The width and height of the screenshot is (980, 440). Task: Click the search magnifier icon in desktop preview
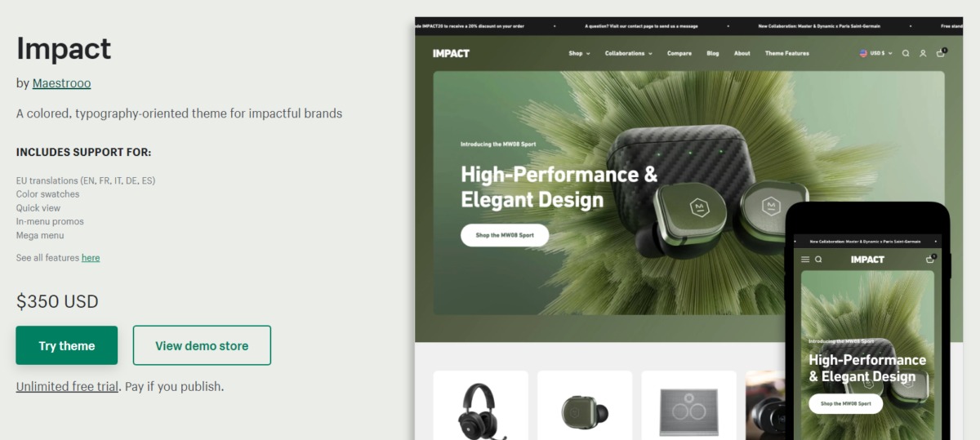pos(906,53)
